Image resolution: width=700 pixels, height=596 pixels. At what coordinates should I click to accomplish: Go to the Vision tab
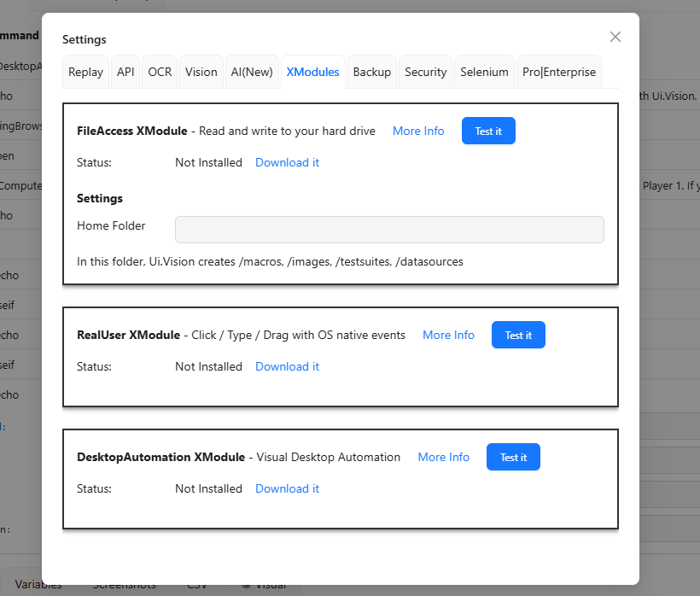click(201, 73)
